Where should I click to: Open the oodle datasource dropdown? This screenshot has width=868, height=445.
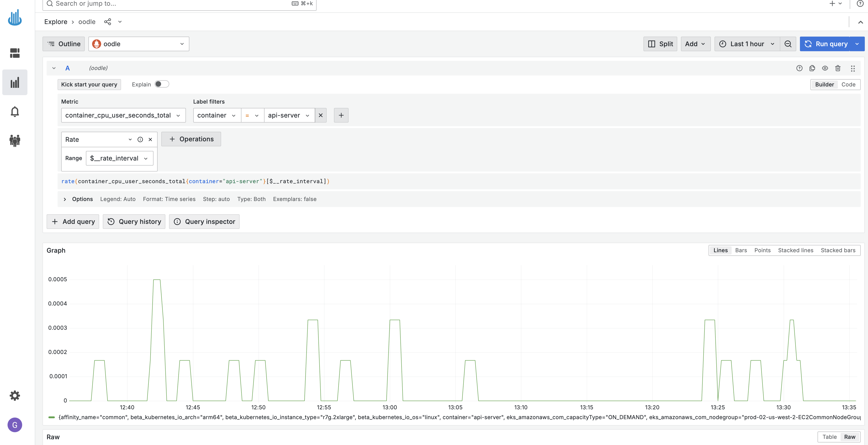tap(139, 44)
